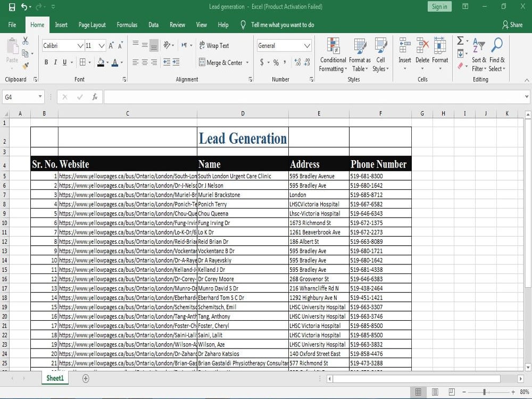Switch to the Page Layout tab
The height and width of the screenshot is (399, 532).
tap(92, 25)
